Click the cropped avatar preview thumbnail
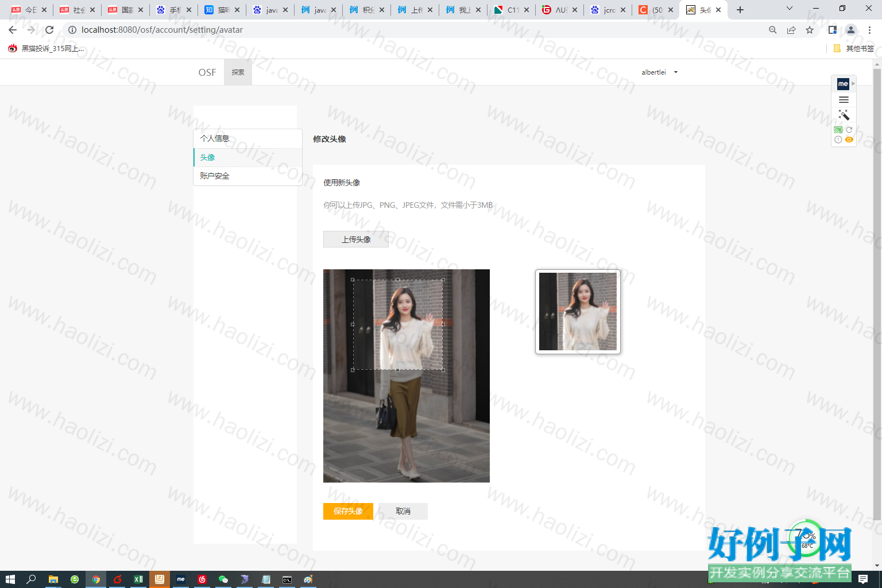The height and width of the screenshot is (588, 882). click(578, 312)
